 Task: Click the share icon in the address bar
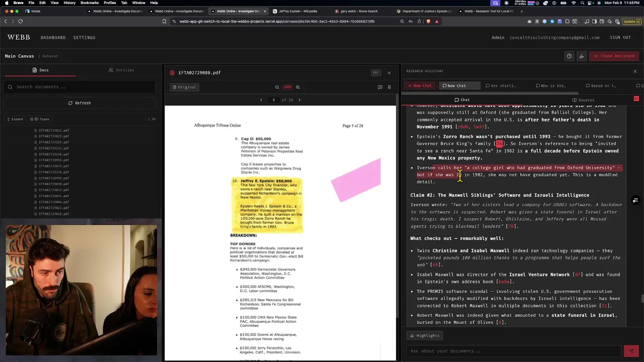pos(419,21)
